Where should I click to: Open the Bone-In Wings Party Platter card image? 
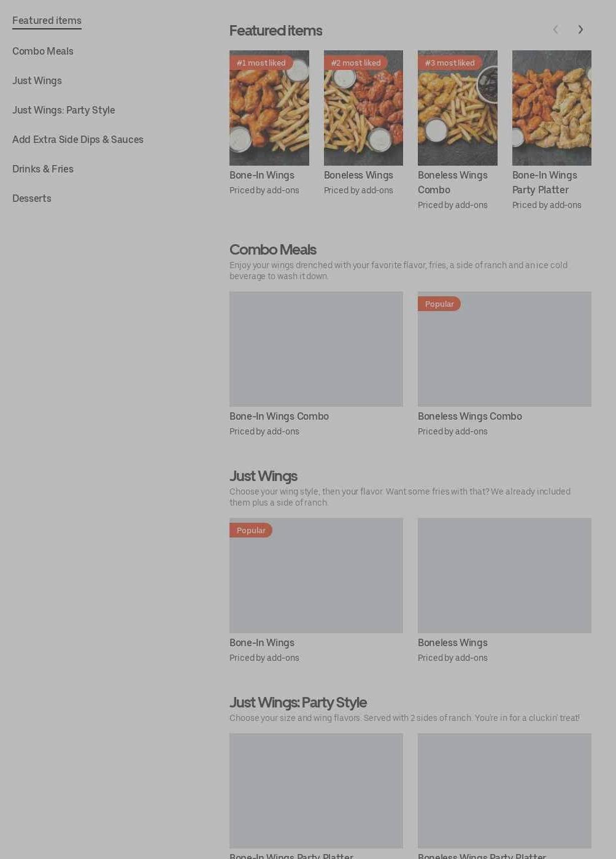click(316, 791)
